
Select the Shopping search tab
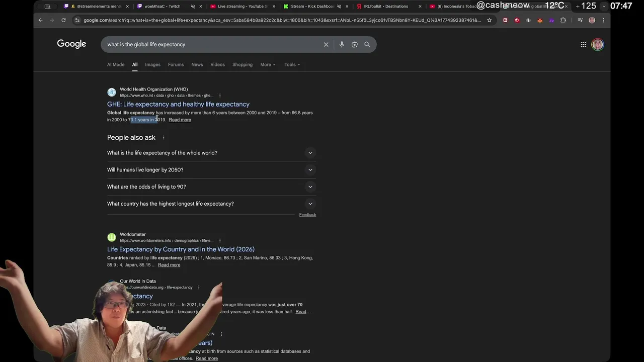243,64
